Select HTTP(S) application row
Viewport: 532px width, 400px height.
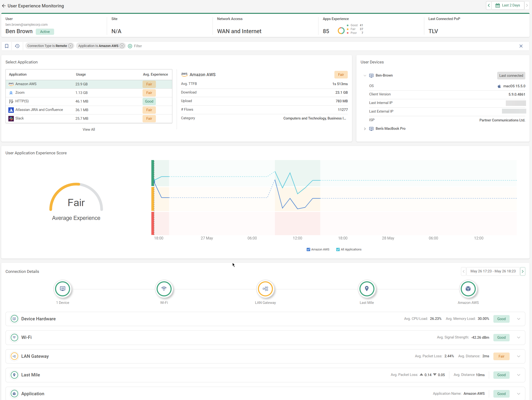click(89, 101)
